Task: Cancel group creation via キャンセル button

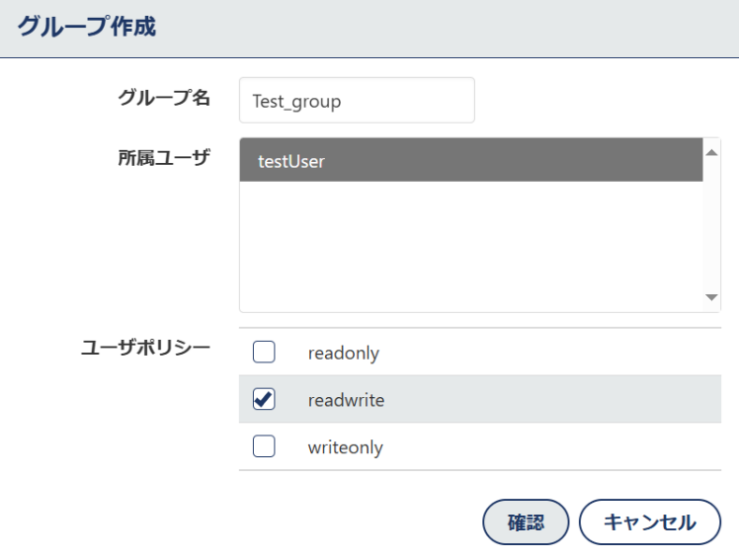Action: pos(649,521)
